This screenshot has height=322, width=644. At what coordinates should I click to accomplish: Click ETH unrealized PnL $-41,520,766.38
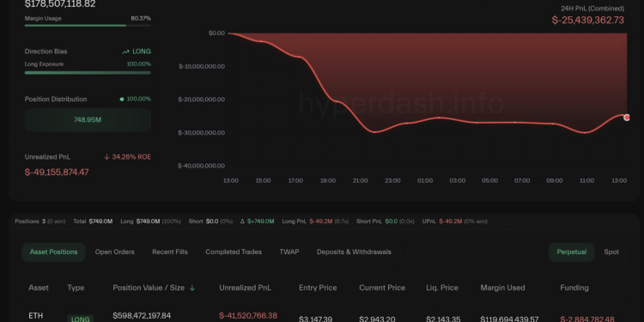point(248,316)
